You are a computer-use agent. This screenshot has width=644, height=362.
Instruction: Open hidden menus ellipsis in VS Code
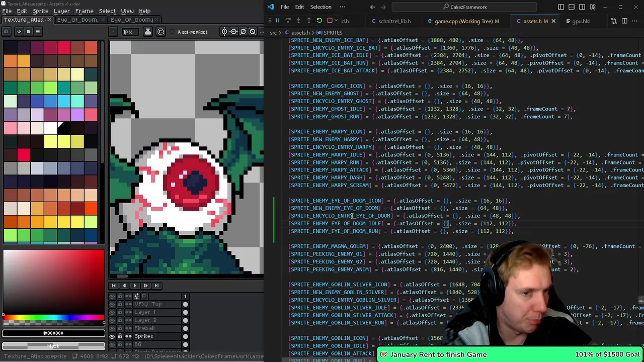(x=342, y=7)
